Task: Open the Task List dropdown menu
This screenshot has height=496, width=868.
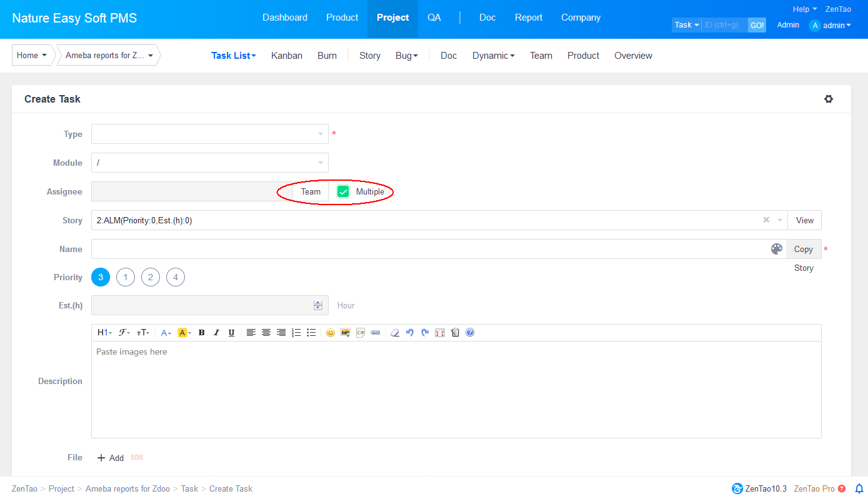Action: tap(233, 56)
